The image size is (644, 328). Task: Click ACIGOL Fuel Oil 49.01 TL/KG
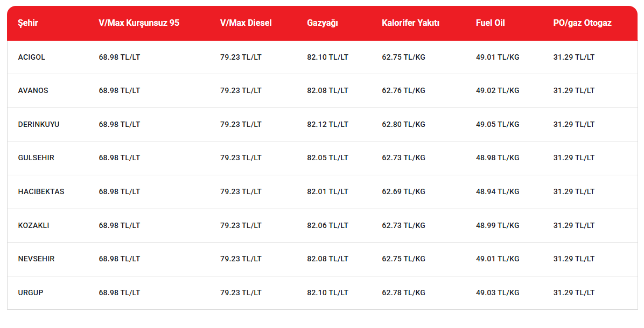[498, 57]
